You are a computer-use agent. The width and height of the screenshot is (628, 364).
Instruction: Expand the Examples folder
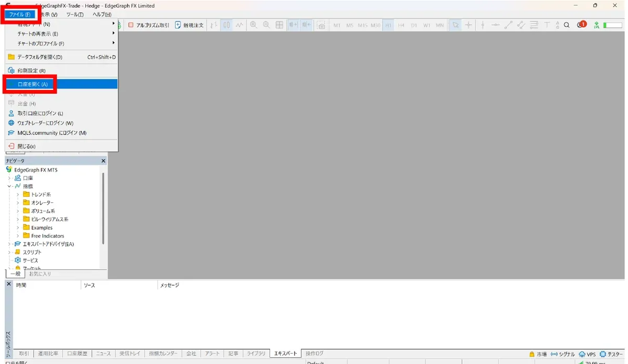18,227
